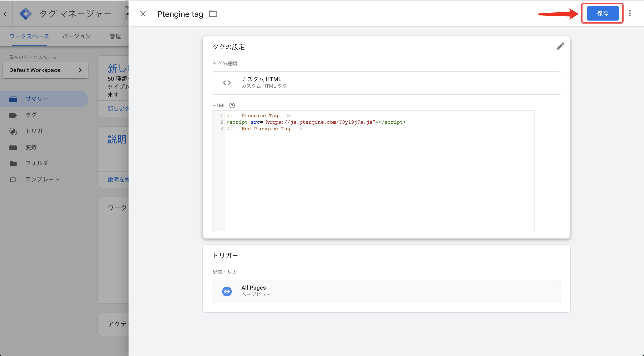The width and height of the screenshot is (644, 356).
Task: Select the All Pages trigger row
Action: click(386, 291)
